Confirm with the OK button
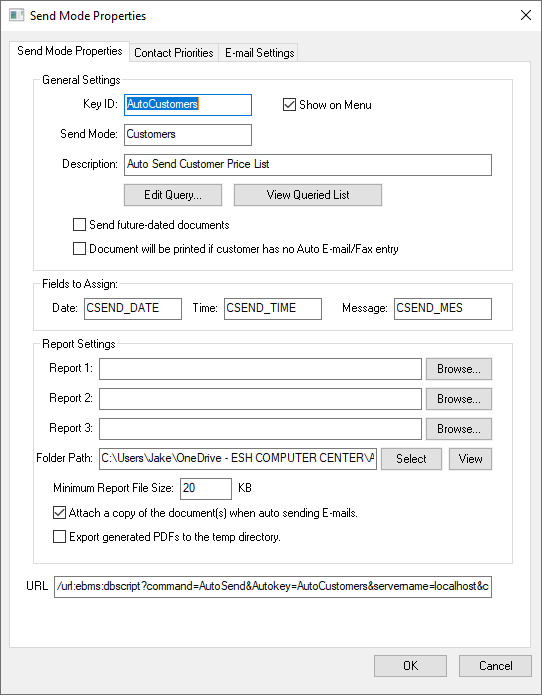This screenshot has height=695, width=542. point(410,666)
